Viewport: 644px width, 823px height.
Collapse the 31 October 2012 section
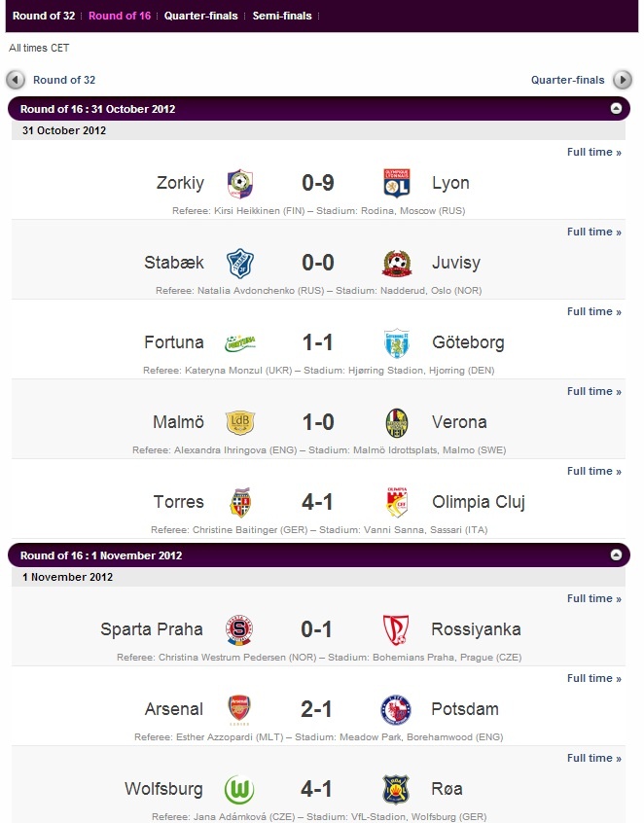616,108
